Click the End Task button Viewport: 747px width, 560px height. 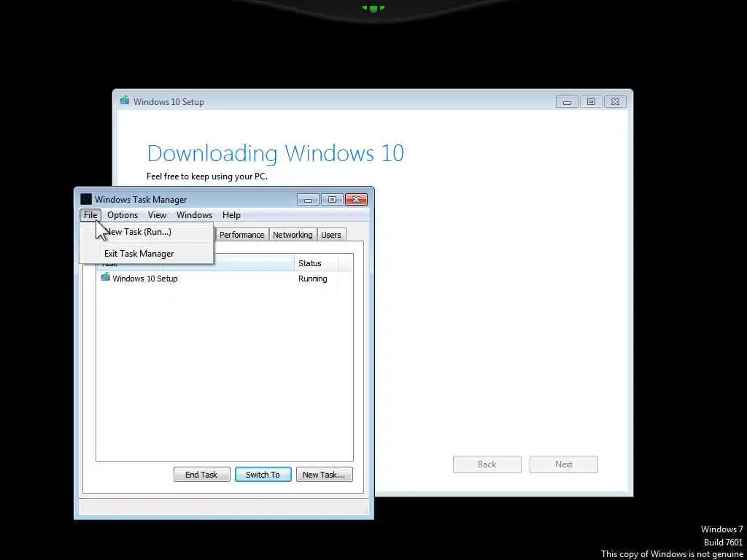(201, 474)
